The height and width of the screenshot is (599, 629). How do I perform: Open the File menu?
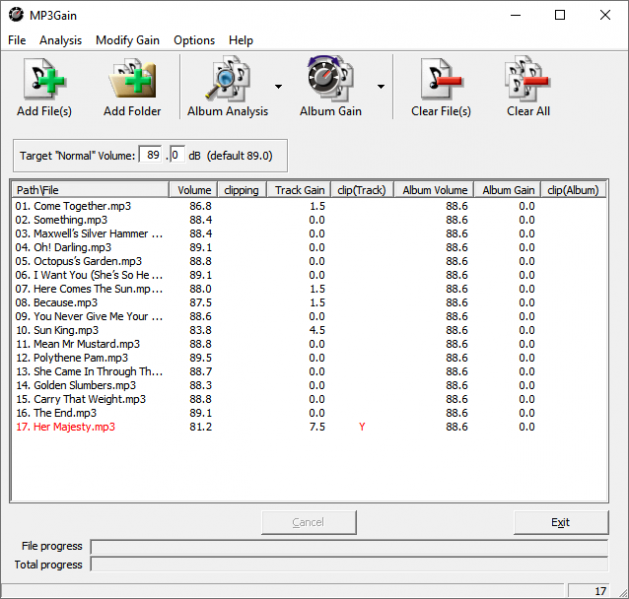tap(17, 40)
